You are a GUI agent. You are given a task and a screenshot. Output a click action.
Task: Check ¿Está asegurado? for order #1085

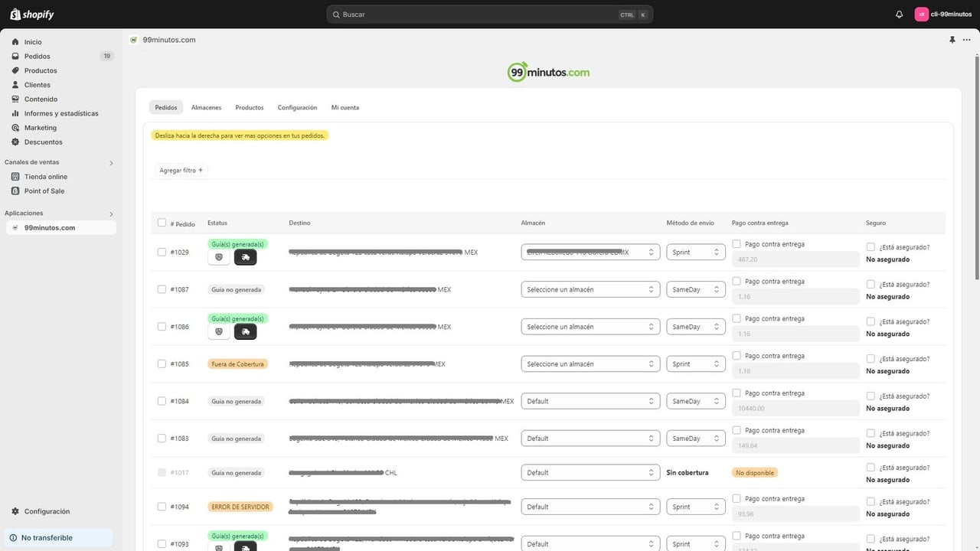click(871, 359)
